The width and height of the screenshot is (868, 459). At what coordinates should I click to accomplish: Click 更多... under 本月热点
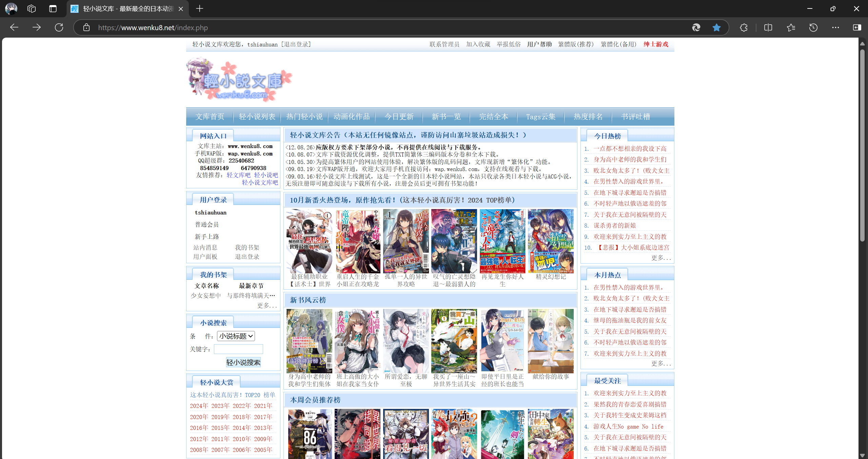point(661,363)
